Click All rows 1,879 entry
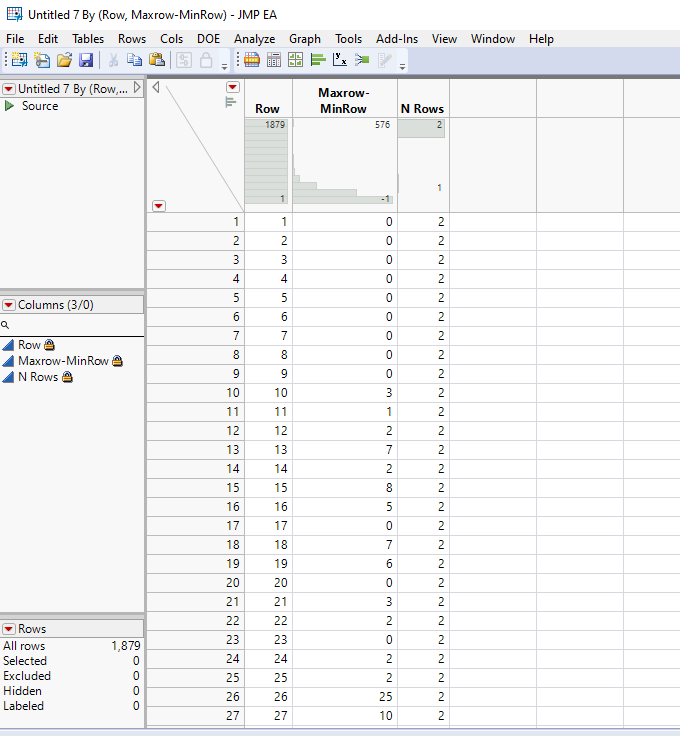The height and width of the screenshot is (736, 680). tap(71, 646)
